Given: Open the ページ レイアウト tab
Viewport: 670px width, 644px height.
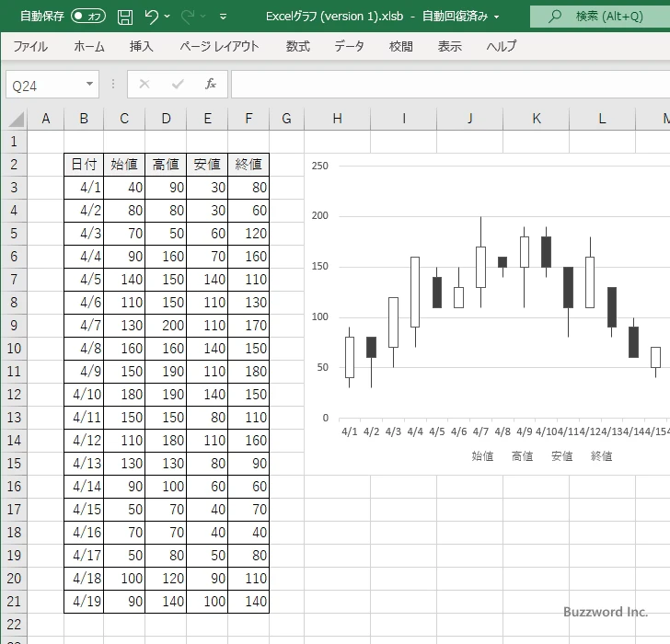Looking at the screenshot, I should tap(219, 46).
